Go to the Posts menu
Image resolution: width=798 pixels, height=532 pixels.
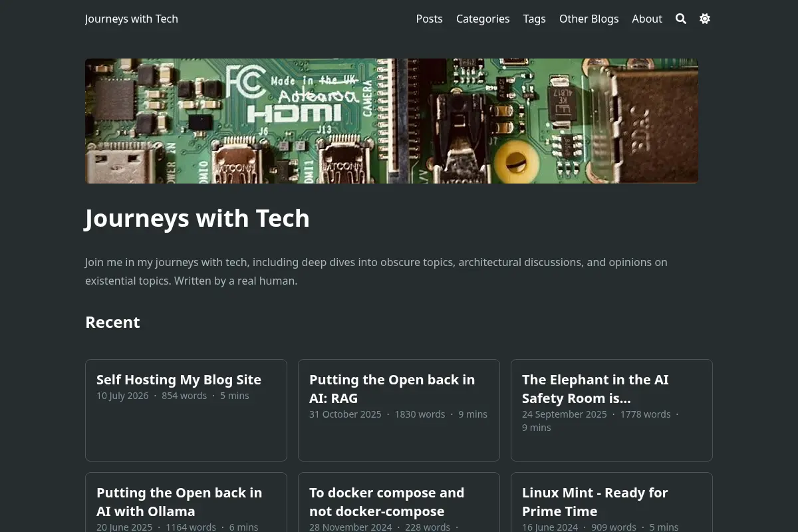[429, 19]
